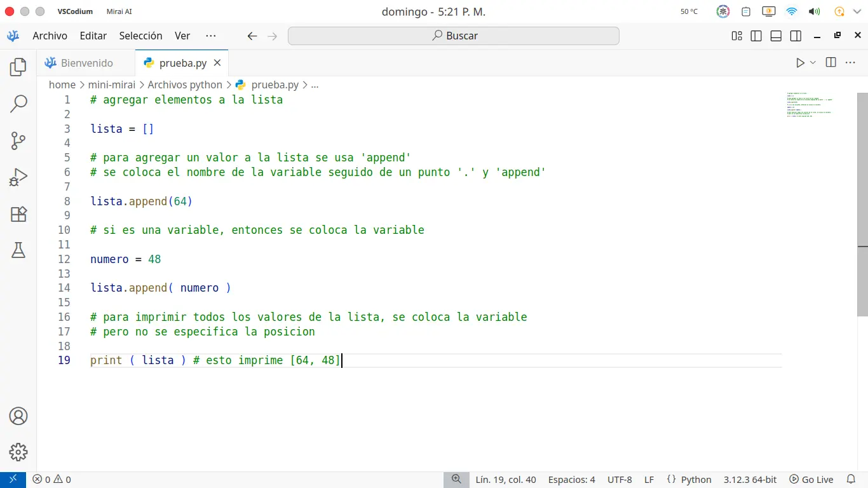Open the Editar menu
Screen dimensions: 868x488
[93, 36]
